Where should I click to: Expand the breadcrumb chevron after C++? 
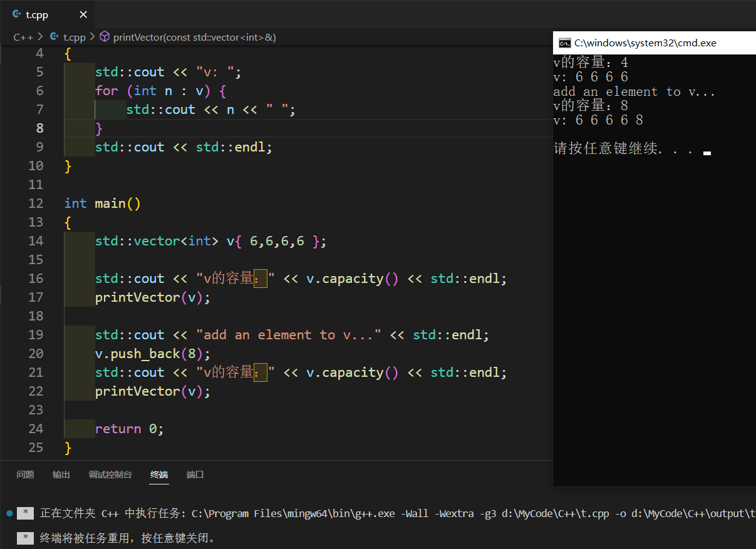[39, 37]
